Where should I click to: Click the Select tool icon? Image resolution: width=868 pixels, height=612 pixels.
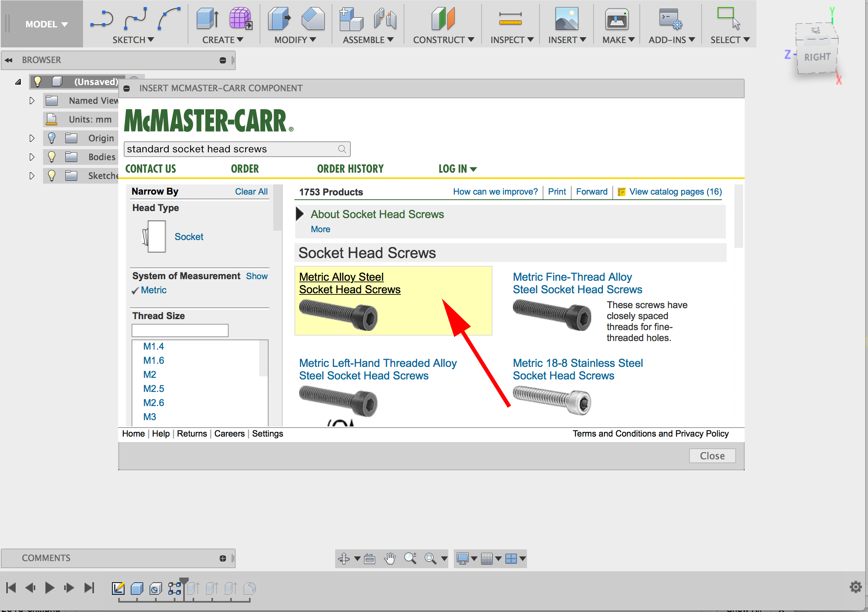click(x=729, y=18)
